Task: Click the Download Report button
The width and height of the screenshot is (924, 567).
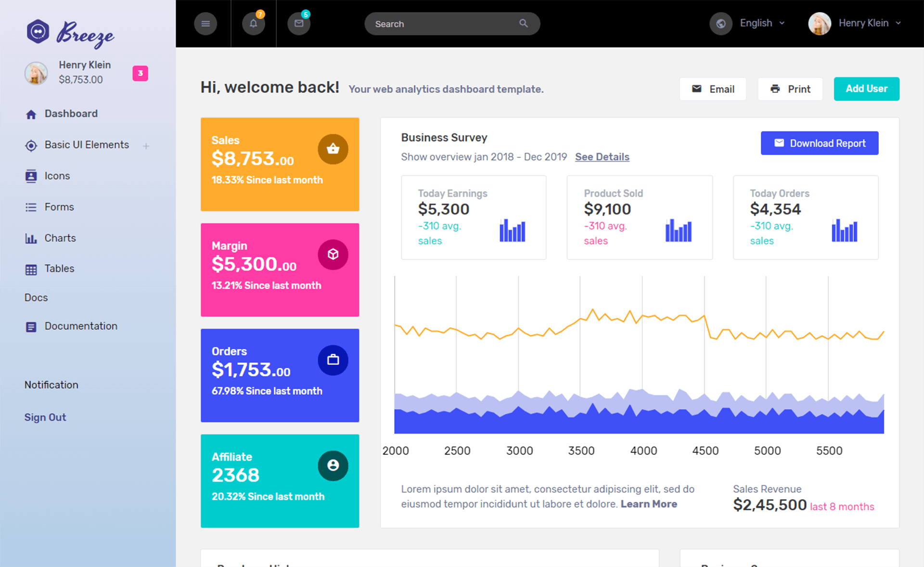Action: pyautogui.click(x=821, y=142)
